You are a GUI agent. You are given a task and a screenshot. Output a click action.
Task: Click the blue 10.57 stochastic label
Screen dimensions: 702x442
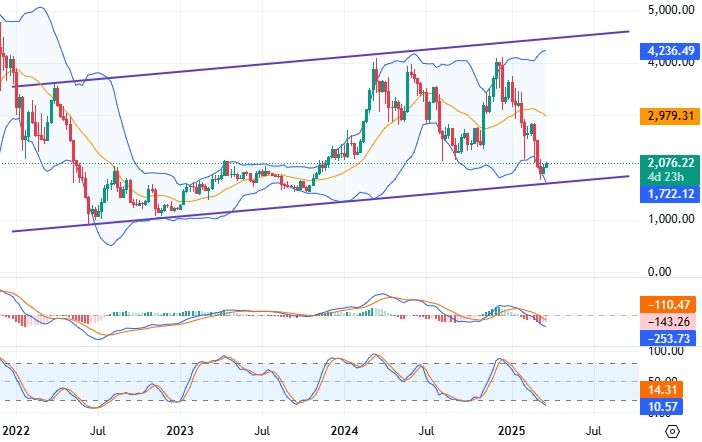[x=662, y=407]
